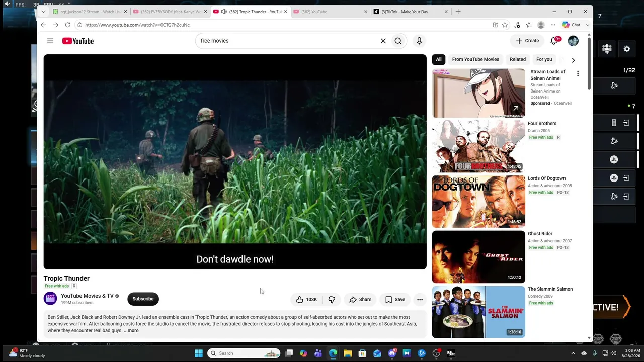Viewport: 644px width, 362px height.
Task: Open the Edge settings and more menu
Action: pyautogui.click(x=553, y=25)
